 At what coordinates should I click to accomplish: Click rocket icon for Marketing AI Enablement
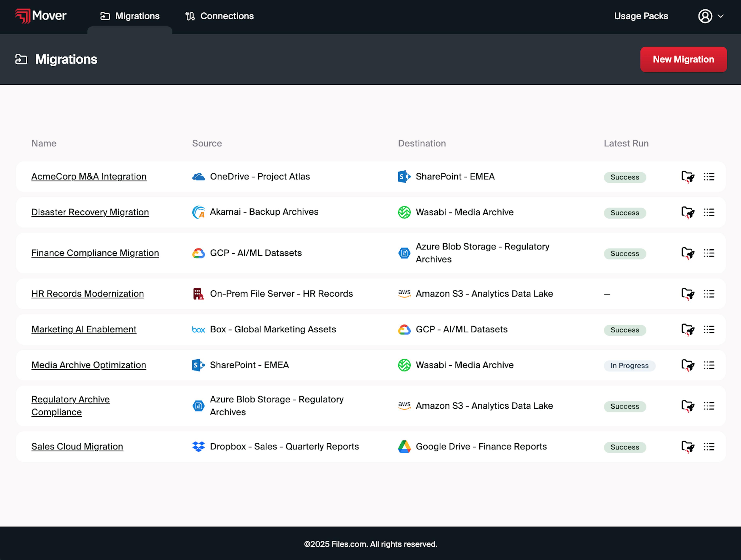tap(687, 330)
